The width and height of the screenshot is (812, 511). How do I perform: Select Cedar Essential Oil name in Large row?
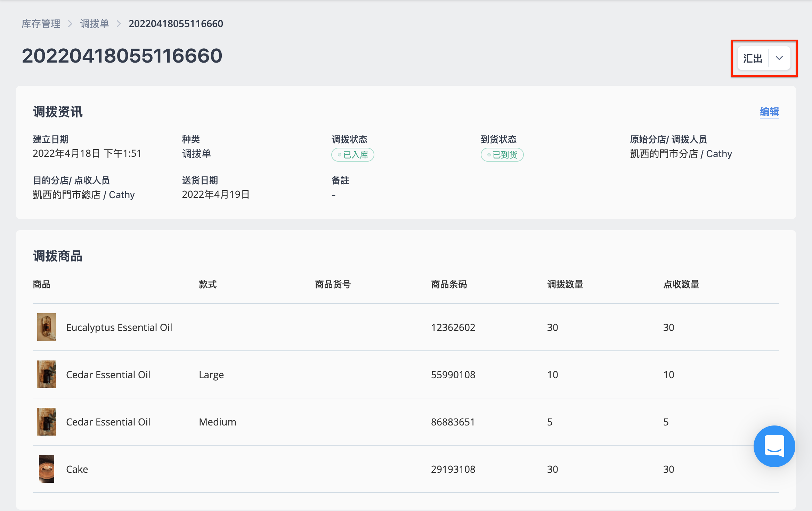pos(108,375)
